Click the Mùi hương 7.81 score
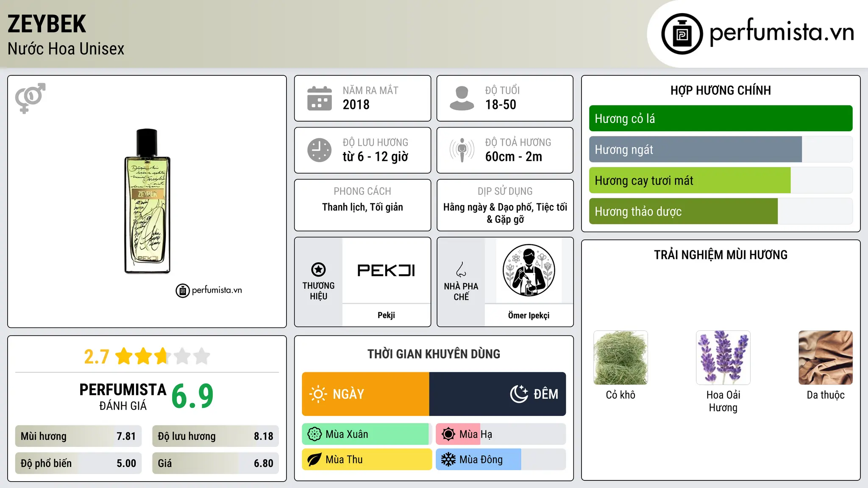 tap(78, 436)
